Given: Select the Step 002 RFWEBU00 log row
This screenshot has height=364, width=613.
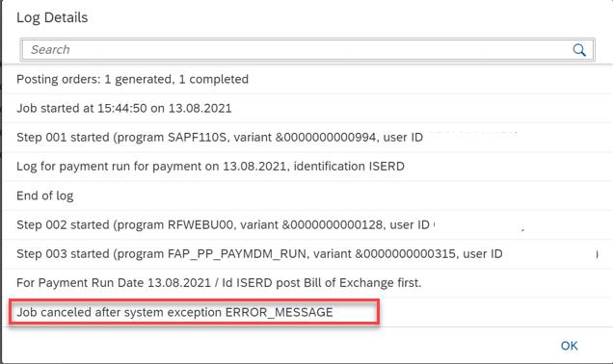Looking at the screenshot, I should click(308, 225).
